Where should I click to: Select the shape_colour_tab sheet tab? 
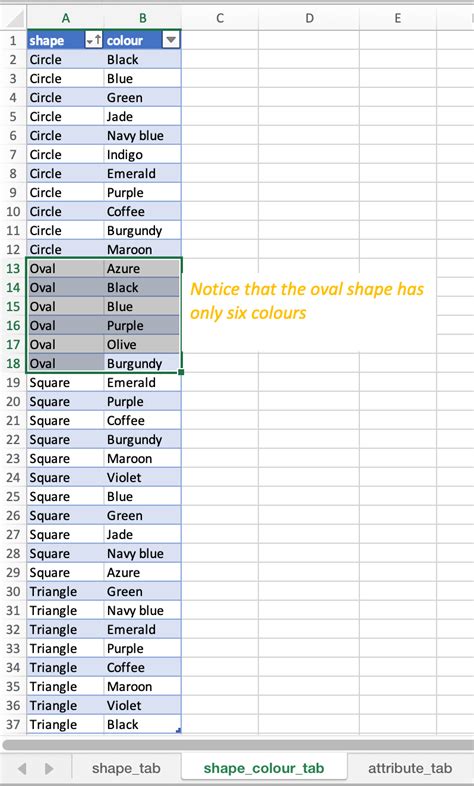[x=264, y=768]
